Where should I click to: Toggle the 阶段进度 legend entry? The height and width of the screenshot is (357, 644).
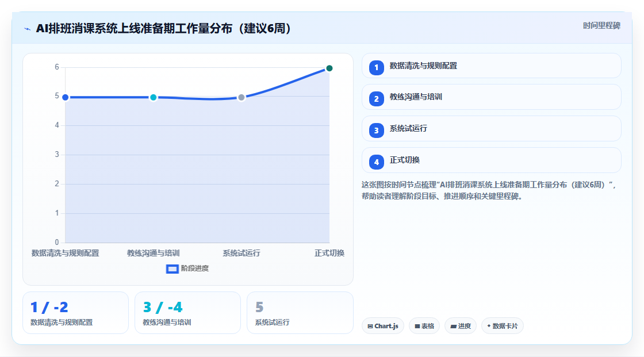[187, 268]
